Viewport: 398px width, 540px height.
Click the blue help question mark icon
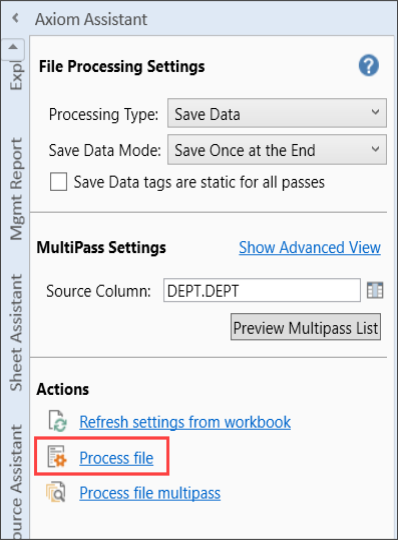tap(369, 65)
